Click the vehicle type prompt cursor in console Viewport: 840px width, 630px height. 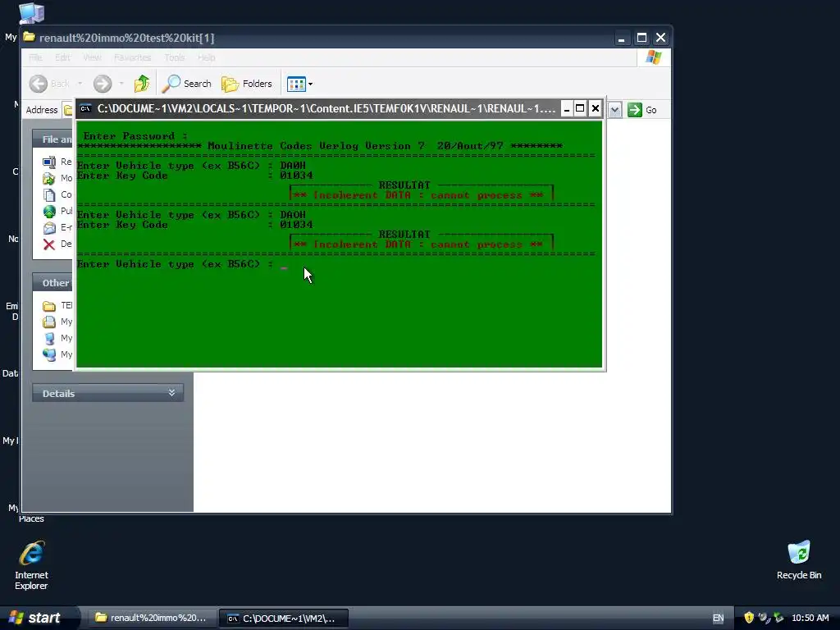pos(284,267)
